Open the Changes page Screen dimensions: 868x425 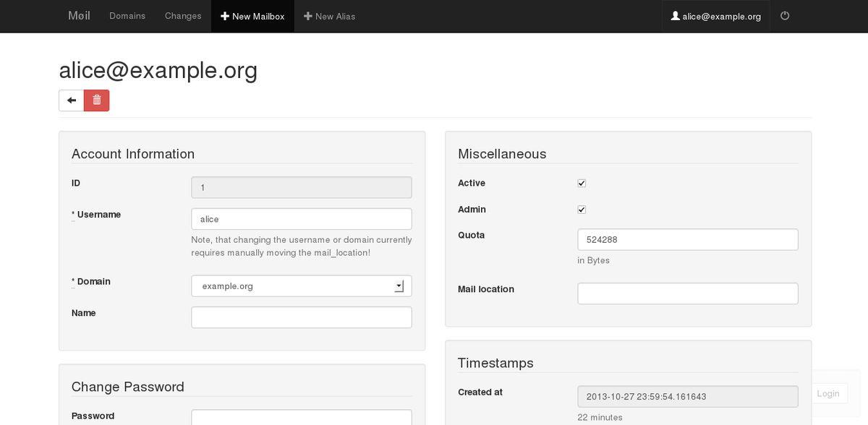coord(183,16)
